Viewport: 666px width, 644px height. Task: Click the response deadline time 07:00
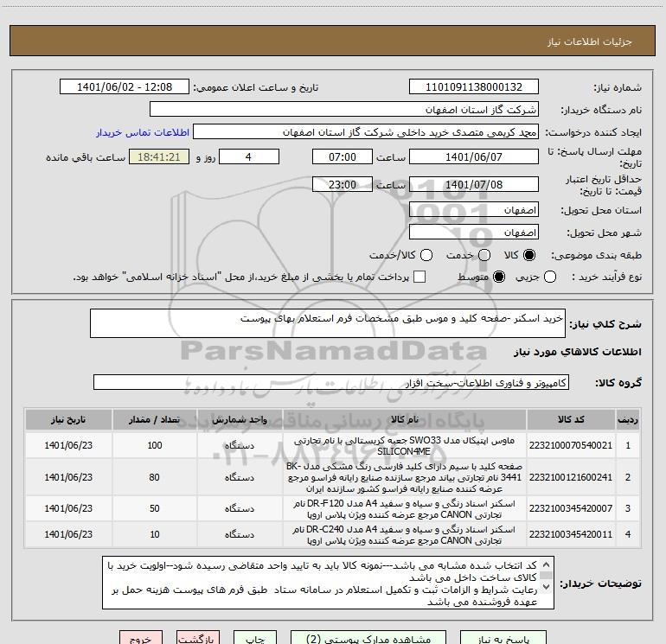click(343, 156)
